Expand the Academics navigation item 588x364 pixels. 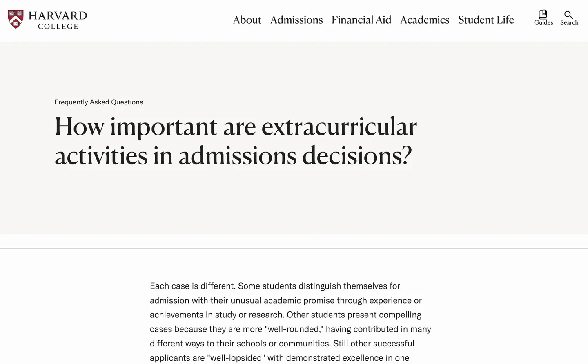coord(425,20)
